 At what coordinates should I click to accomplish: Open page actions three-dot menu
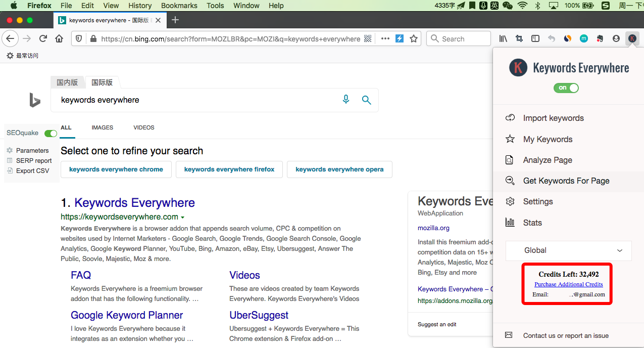385,38
